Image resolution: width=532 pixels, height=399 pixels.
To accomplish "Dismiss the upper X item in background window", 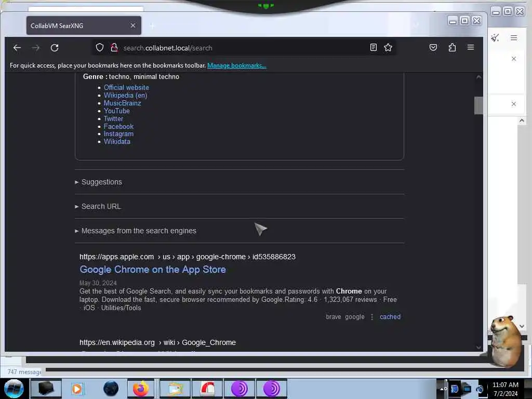I will click(514, 59).
